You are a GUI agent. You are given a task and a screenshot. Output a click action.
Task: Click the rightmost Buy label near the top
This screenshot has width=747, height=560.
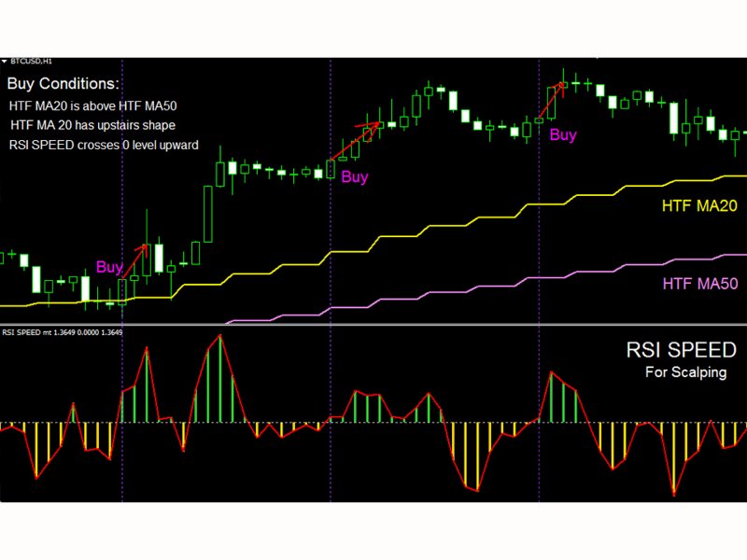pos(563,135)
